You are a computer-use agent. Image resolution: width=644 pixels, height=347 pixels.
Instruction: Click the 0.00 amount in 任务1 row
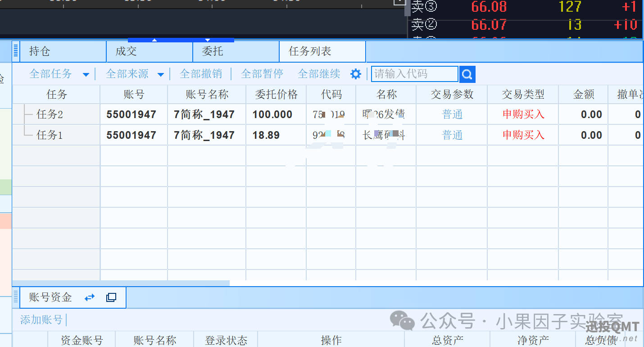click(591, 135)
